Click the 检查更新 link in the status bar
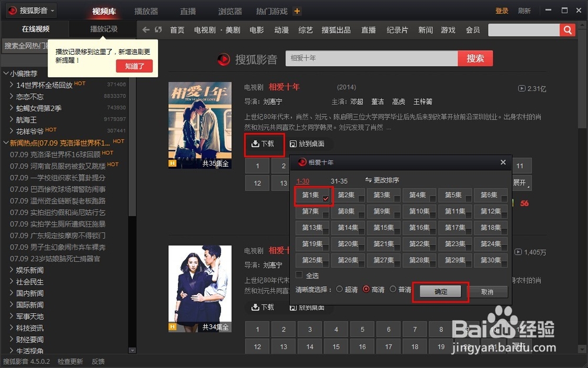The height and width of the screenshot is (368, 588). (70, 362)
